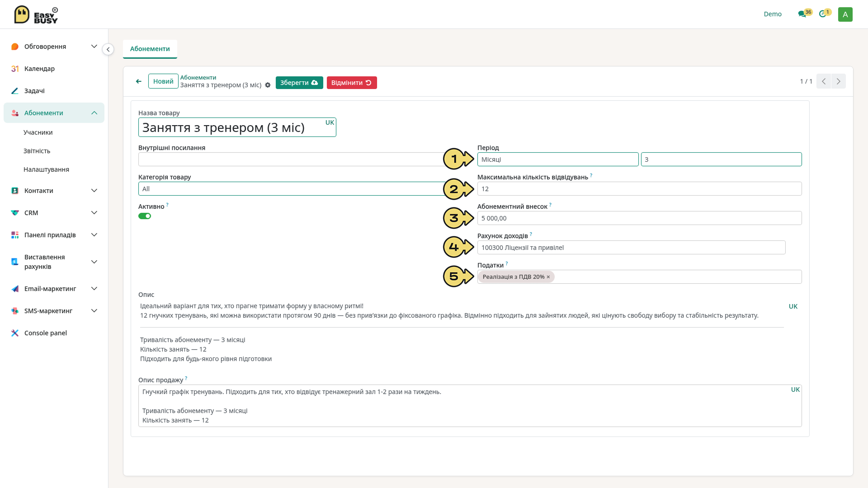
Task: Open the Період Місяці dropdown
Action: click(x=558, y=160)
